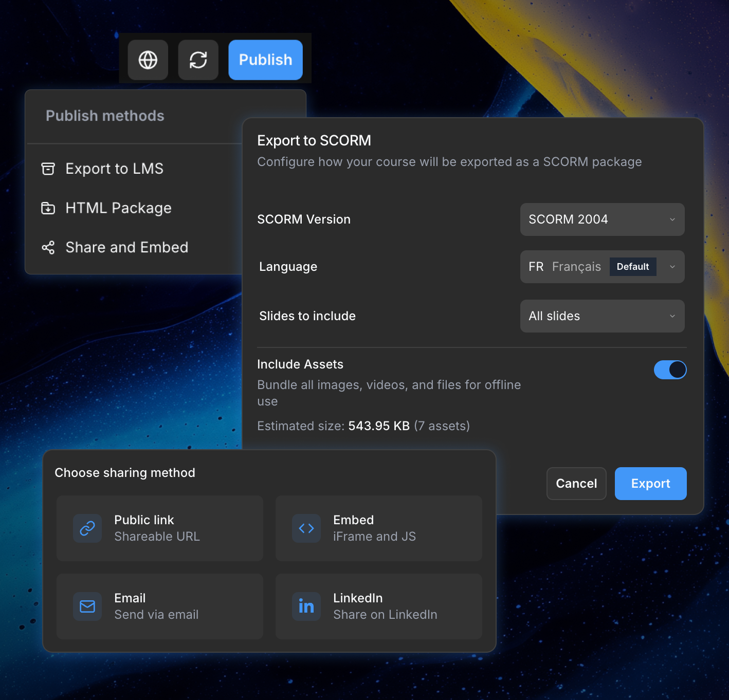Click the Public link chain icon

pyautogui.click(x=87, y=528)
